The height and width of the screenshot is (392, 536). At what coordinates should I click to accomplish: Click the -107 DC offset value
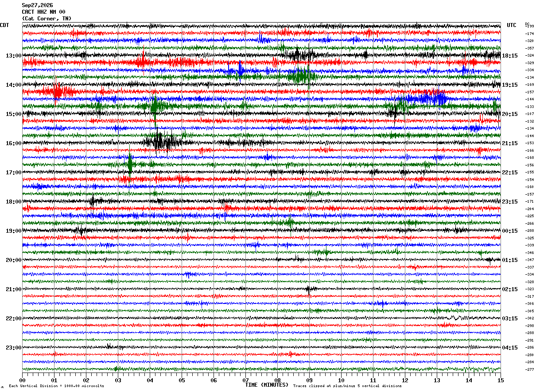click(529, 114)
